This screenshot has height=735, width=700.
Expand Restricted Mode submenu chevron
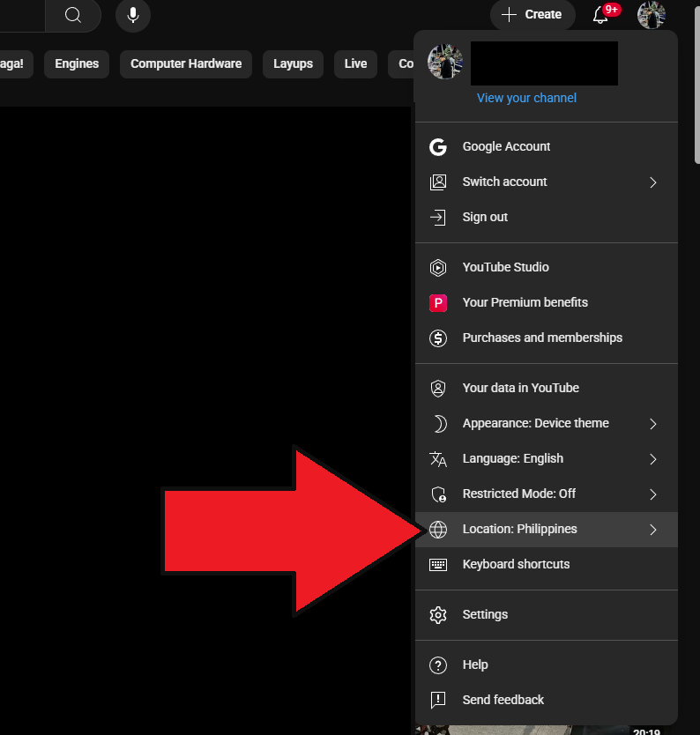click(x=653, y=494)
